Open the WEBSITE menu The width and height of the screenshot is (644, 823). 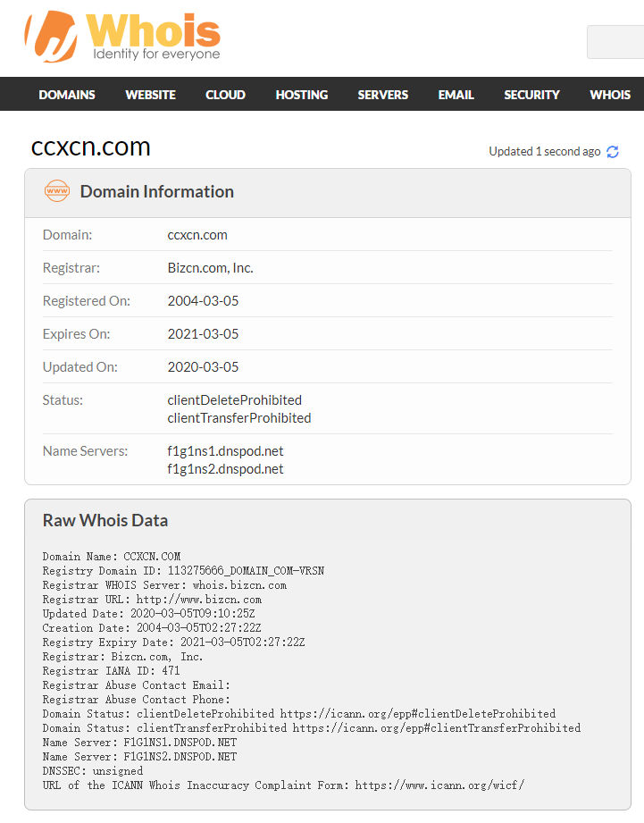tap(150, 95)
